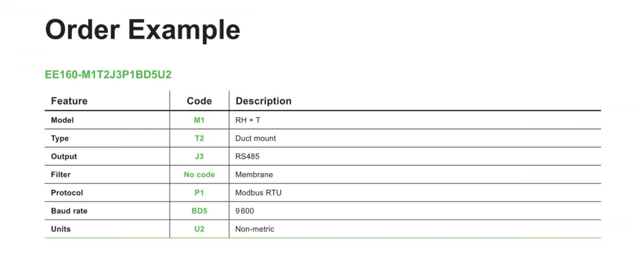The image size is (644, 258).
Task: Click the "Non-metric" description cell
Action: pos(255,229)
